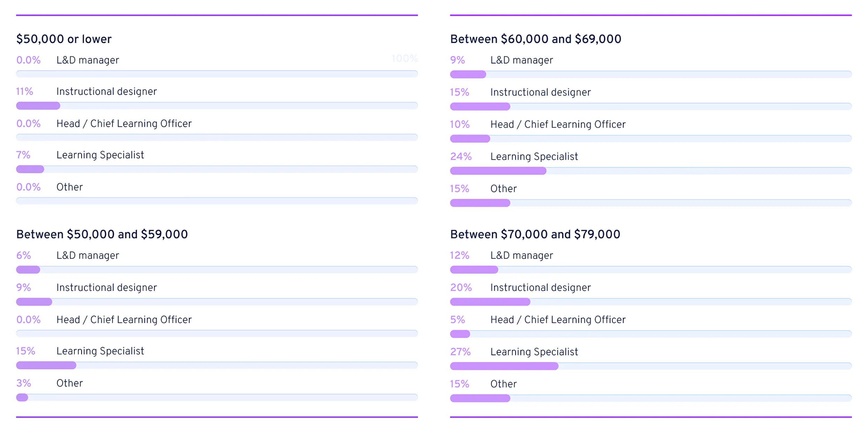
Task: Click the '11%' percentage value
Action: pos(24,92)
